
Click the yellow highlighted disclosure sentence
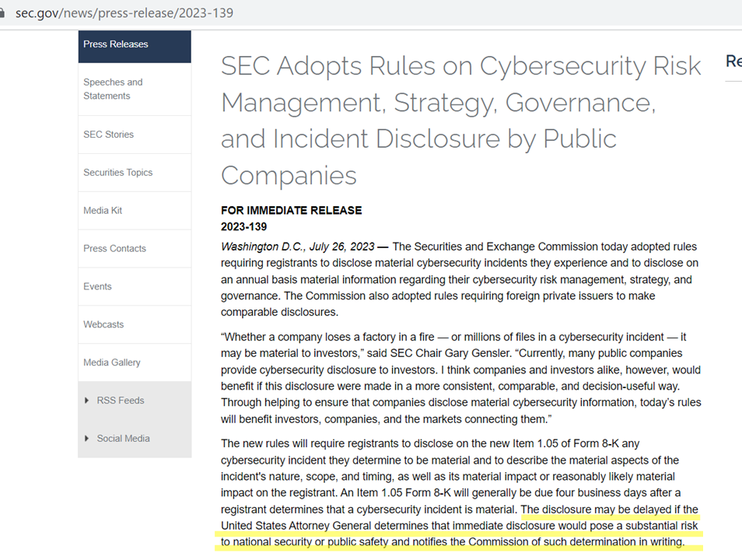(x=460, y=527)
